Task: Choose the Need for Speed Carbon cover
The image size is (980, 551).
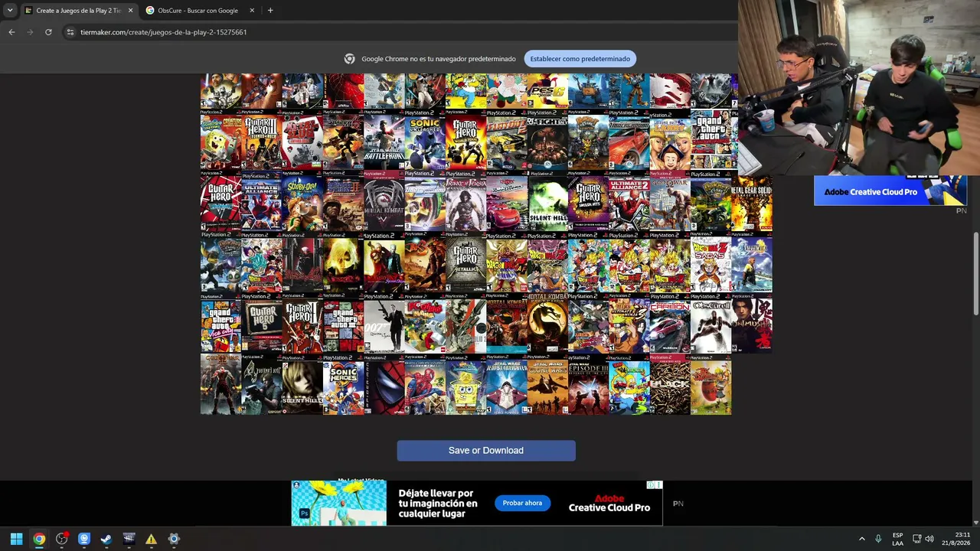Action: pyautogui.click(x=670, y=324)
